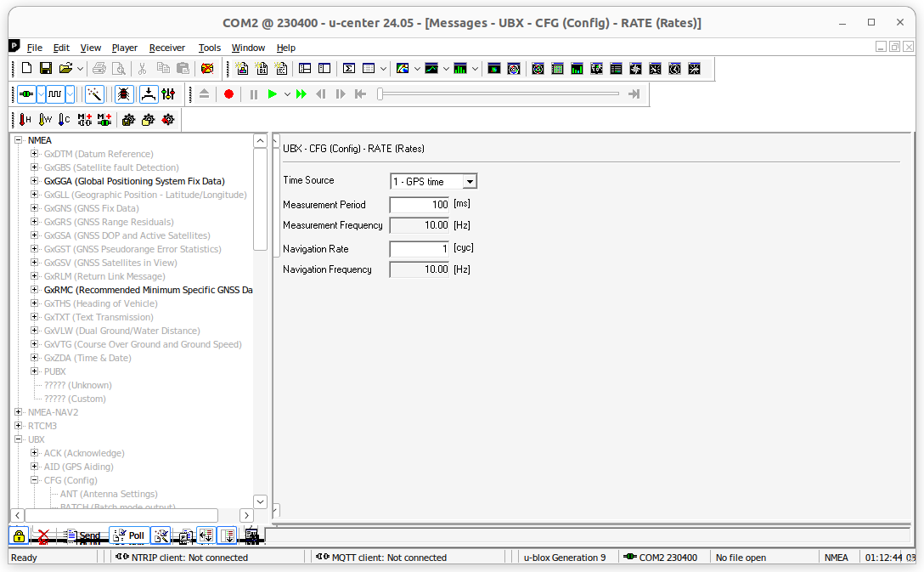Click the Step forward playback icon
This screenshot has width=924, height=572.
[x=340, y=93]
